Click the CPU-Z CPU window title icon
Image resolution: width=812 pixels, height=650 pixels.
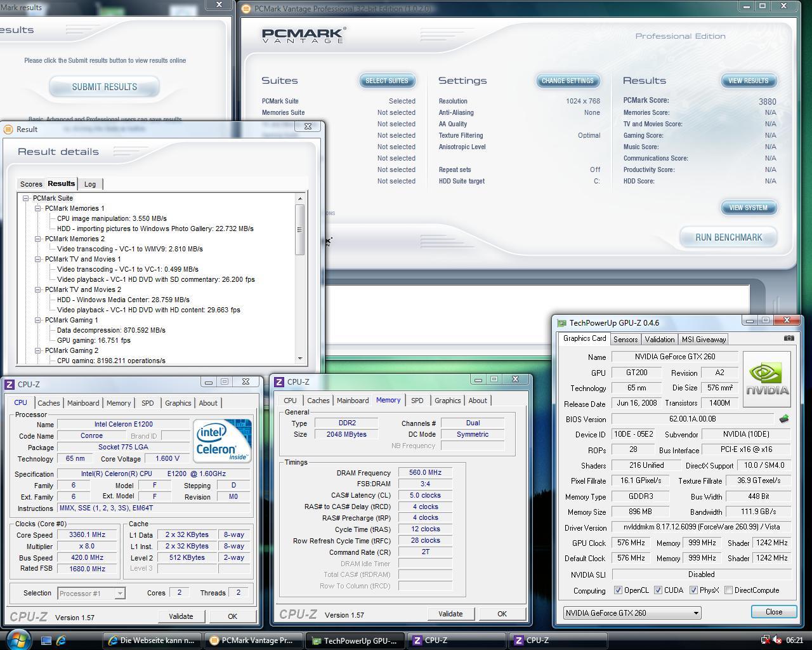click(x=10, y=384)
